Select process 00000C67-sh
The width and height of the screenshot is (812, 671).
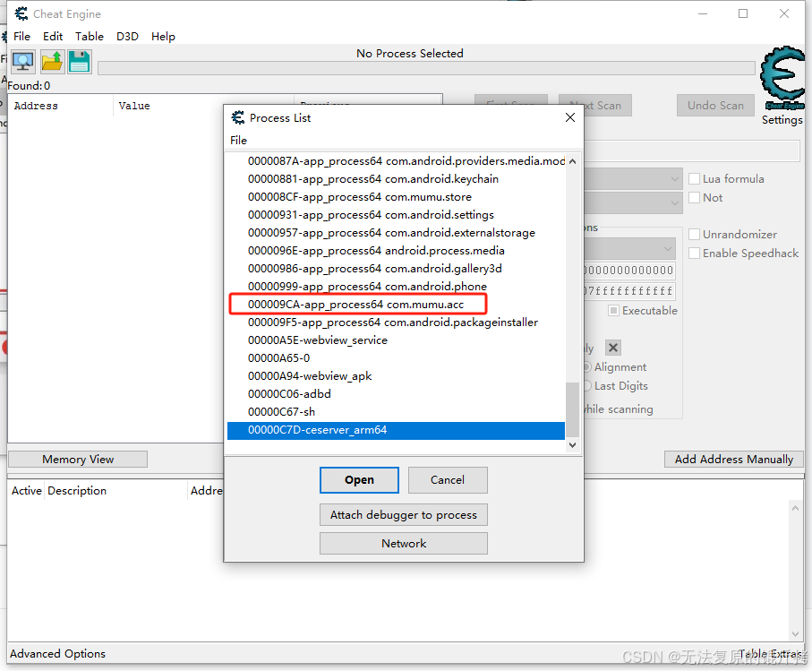pyautogui.click(x=396, y=412)
